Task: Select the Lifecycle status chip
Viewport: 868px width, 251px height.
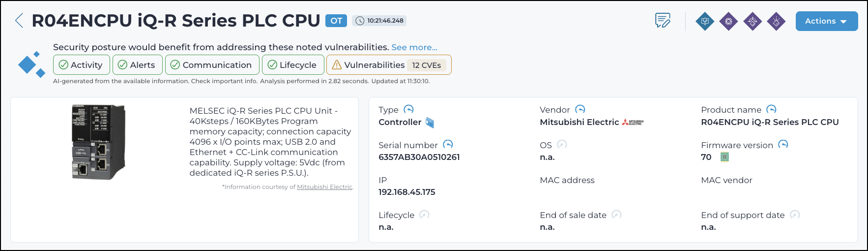Action: point(293,65)
